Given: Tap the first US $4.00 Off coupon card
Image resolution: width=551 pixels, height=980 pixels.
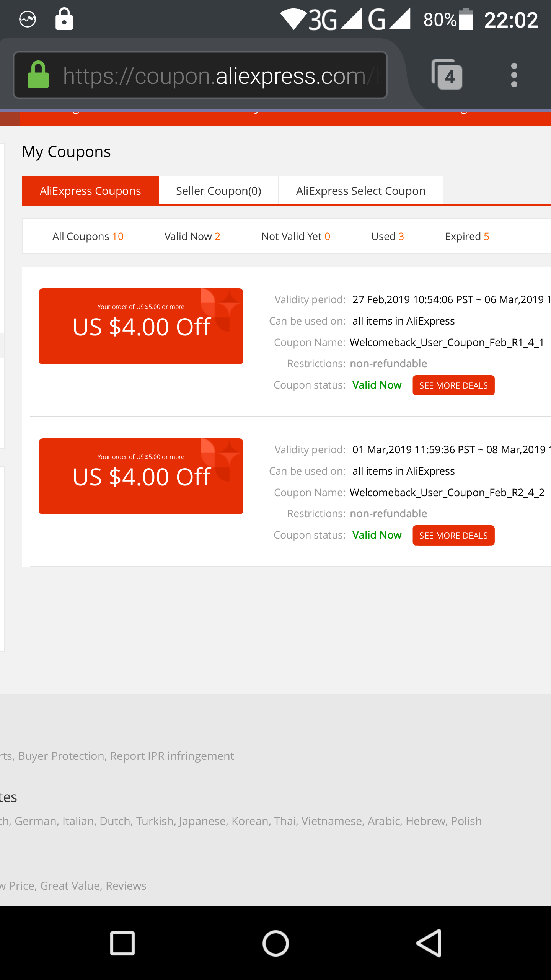Looking at the screenshot, I should pos(141,326).
